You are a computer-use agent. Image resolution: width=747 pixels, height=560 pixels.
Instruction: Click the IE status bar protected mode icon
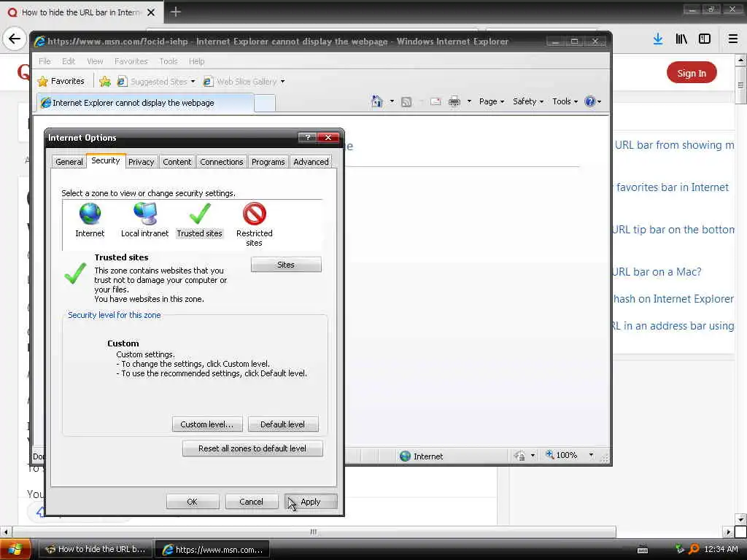[519, 456]
